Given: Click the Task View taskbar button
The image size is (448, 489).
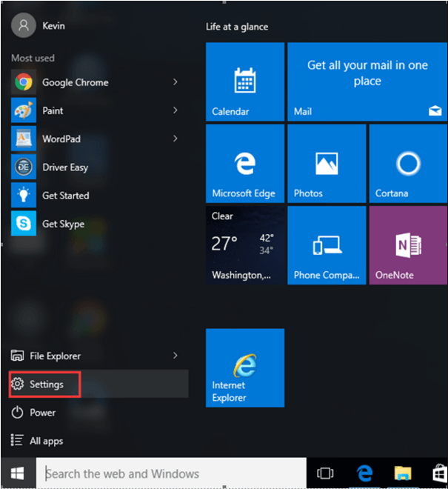Looking at the screenshot, I should click(x=324, y=473).
